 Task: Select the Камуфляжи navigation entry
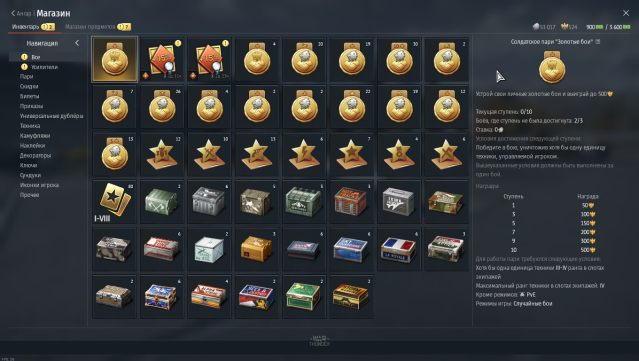pos(35,136)
